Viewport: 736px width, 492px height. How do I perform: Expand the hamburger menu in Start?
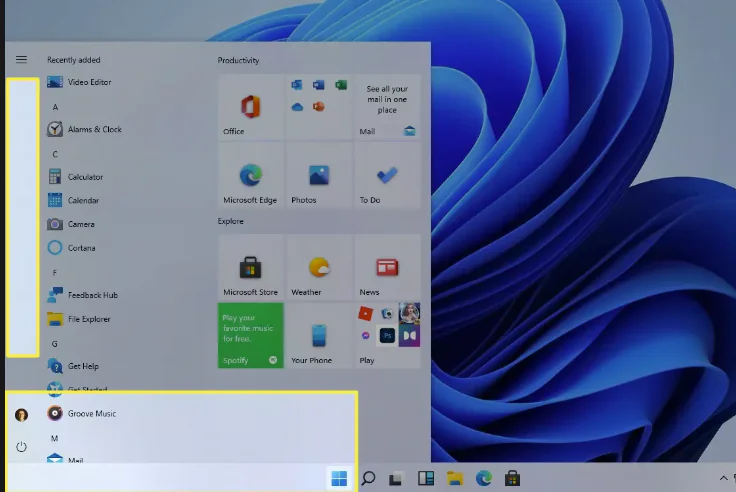(x=21, y=60)
